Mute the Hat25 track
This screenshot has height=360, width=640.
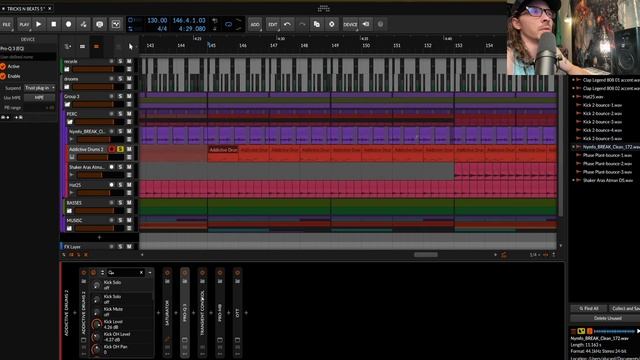[129, 185]
